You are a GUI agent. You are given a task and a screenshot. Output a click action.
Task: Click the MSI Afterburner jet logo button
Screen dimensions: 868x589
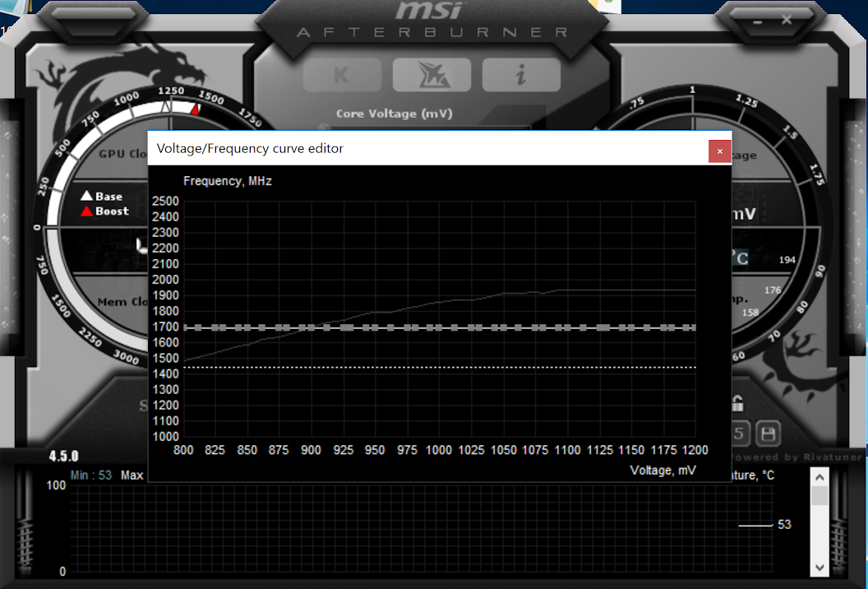click(432, 75)
